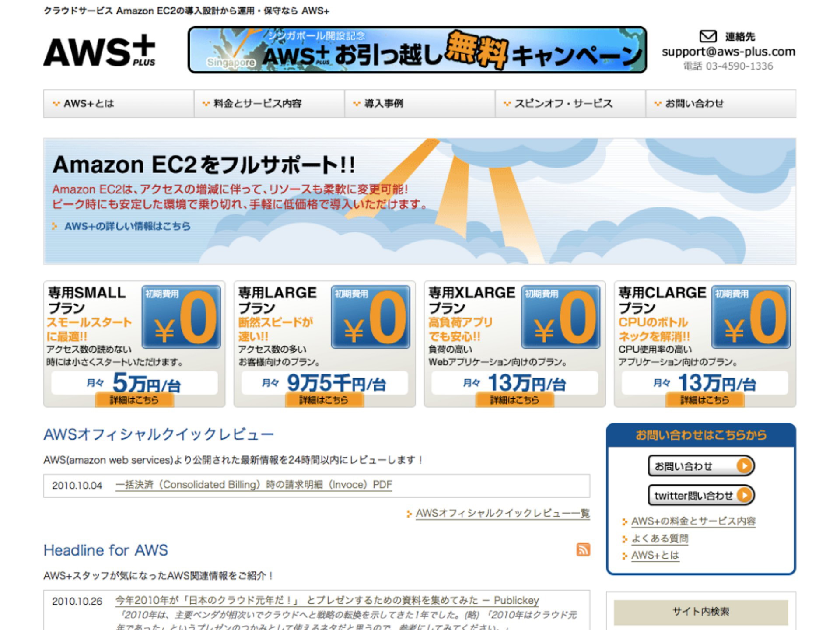Open AWSオフィシャルクイックレビュー一覧 link

[x=503, y=513]
